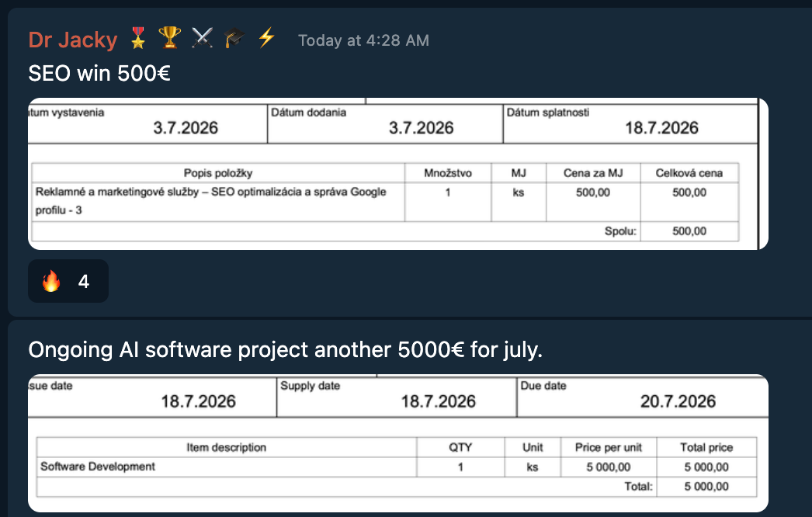Click the Total 5 000,00 value

point(706,487)
